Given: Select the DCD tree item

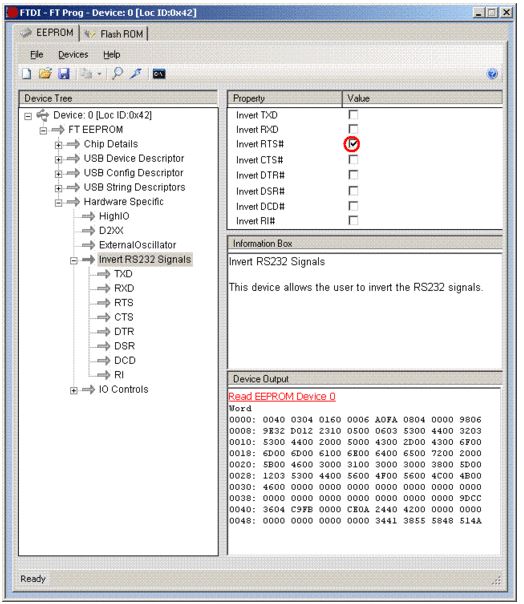Looking at the screenshot, I should pyautogui.click(x=125, y=361).
